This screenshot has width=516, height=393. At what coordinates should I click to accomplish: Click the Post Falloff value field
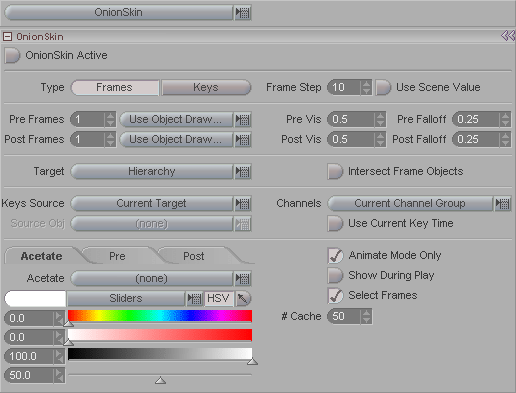[476, 139]
